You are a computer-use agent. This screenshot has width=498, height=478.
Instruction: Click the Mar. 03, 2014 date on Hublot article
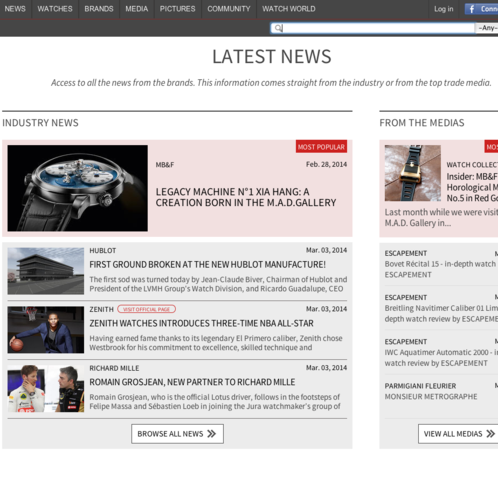click(x=326, y=250)
